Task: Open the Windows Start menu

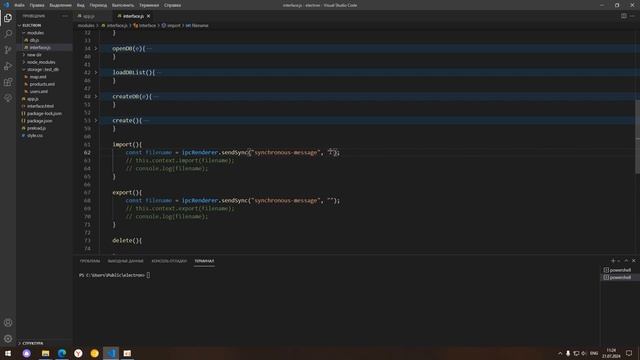Action: coord(8,353)
